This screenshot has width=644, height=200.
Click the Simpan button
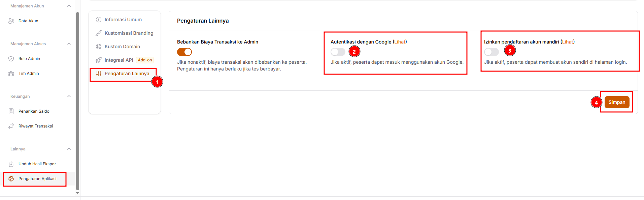point(617,102)
